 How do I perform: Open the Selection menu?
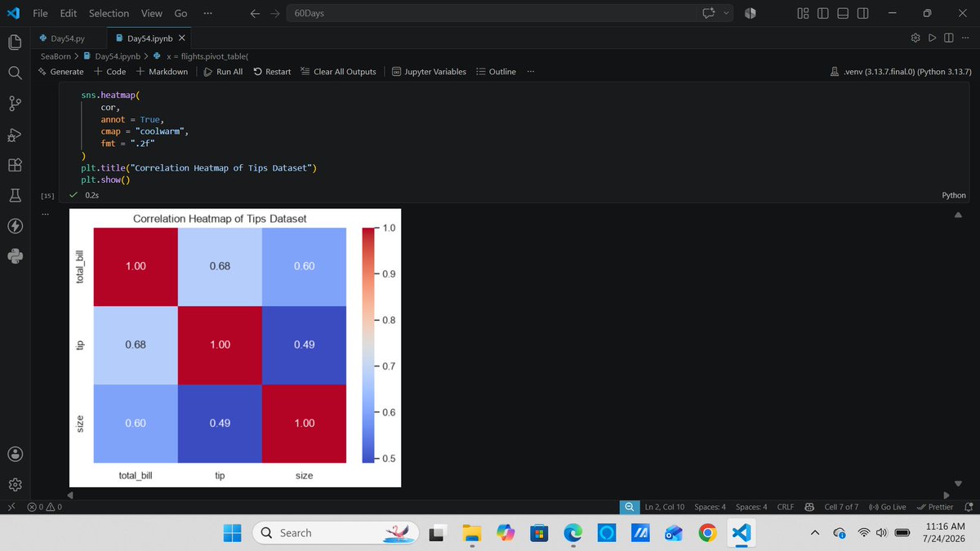tap(109, 13)
